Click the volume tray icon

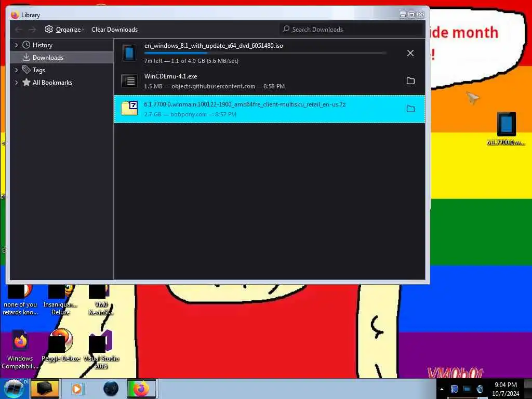[480, 389]
